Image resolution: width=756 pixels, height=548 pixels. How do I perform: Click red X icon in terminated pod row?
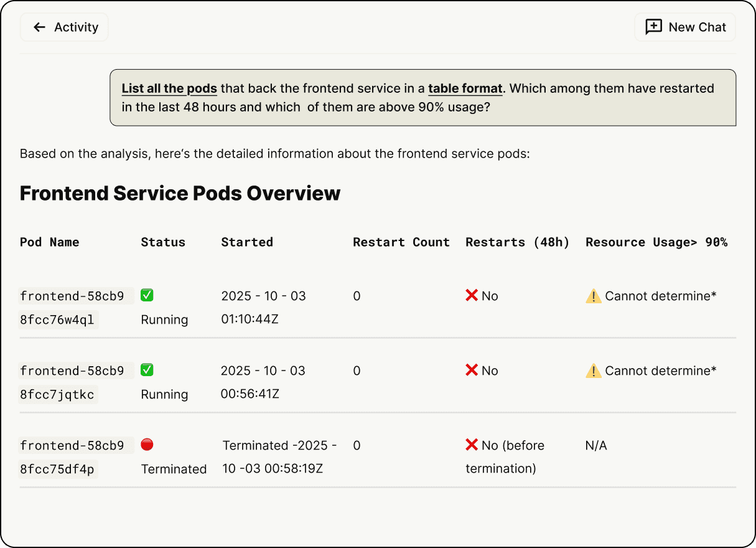coord(472,445)
